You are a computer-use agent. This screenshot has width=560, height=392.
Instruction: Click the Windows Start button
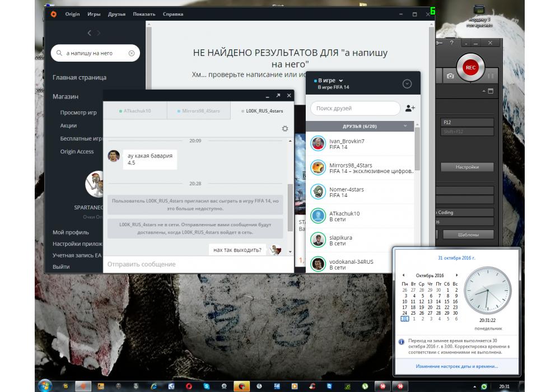pos(44,386)
